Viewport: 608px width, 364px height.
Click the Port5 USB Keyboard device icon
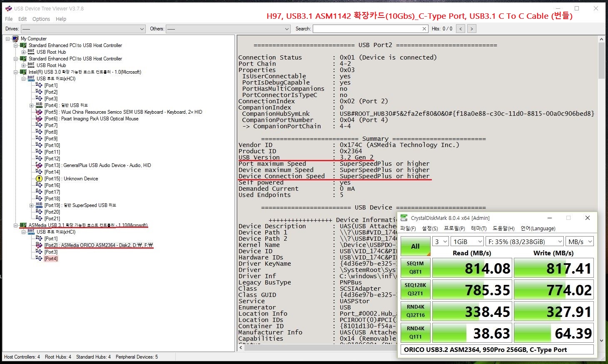pos(39,112)
